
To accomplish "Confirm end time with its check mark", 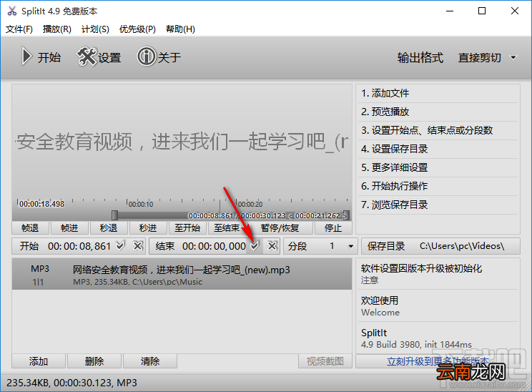I will tap(255, 246).
